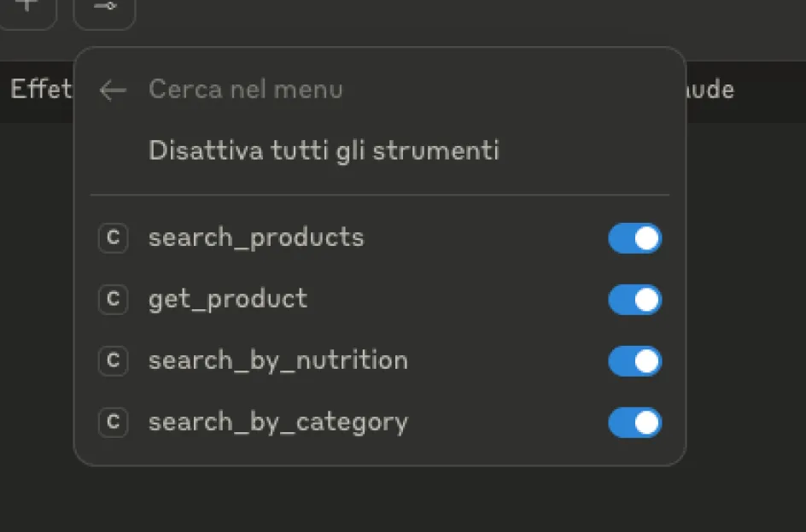
Task: Select the search_products menu entry
Action: [256, 238]
